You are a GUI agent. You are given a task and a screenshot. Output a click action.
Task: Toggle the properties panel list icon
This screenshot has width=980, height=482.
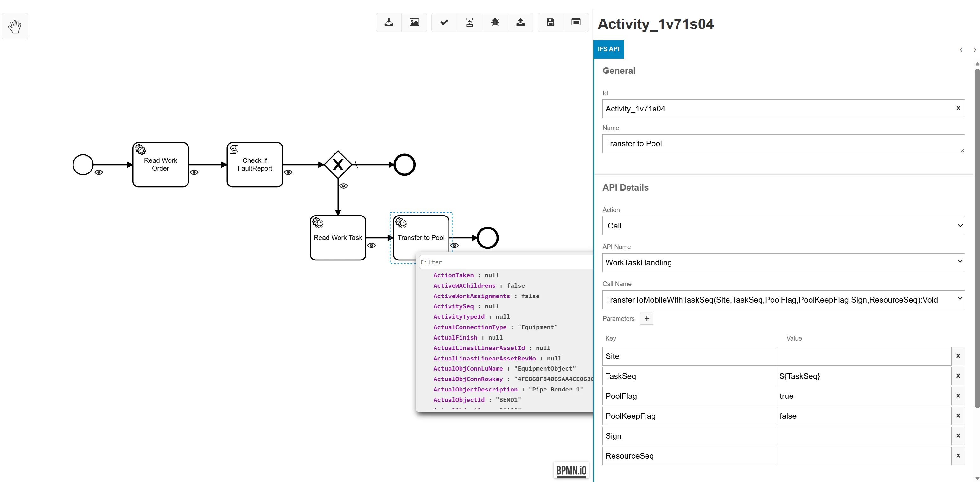(576, 22)
